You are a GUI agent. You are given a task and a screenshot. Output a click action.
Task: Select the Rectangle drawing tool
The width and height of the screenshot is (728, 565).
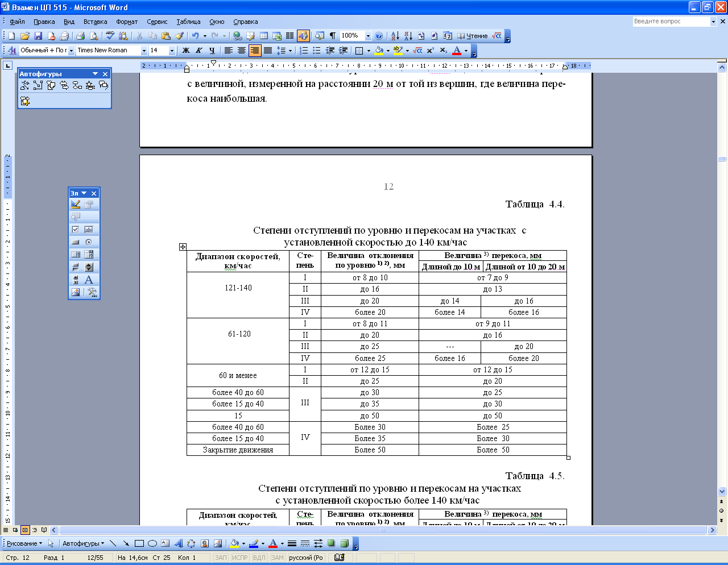point(139,543)
